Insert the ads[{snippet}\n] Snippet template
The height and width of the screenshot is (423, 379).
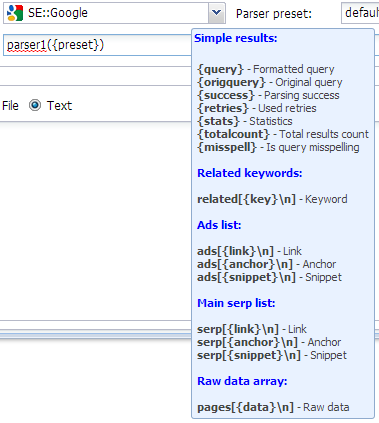click(269, 277)
